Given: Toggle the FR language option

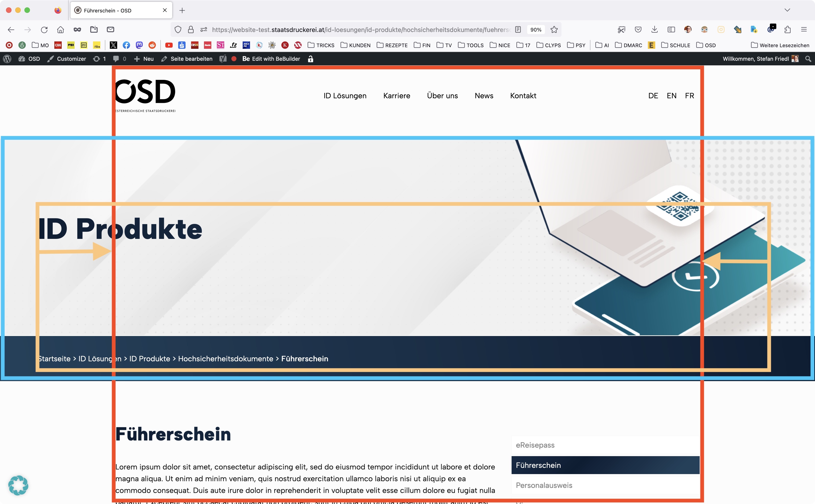Looking at the screenshot, I should point(689,96).
